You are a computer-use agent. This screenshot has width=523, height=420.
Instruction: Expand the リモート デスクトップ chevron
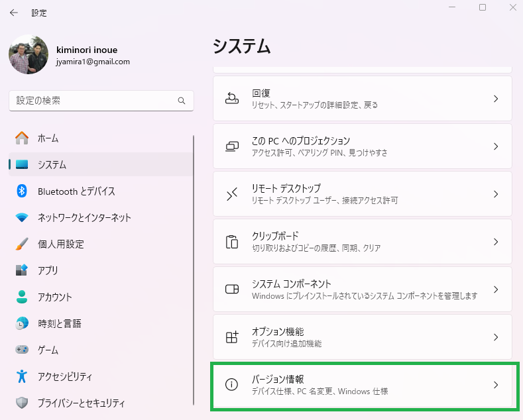pyautogui.click(x=496, y=194)
